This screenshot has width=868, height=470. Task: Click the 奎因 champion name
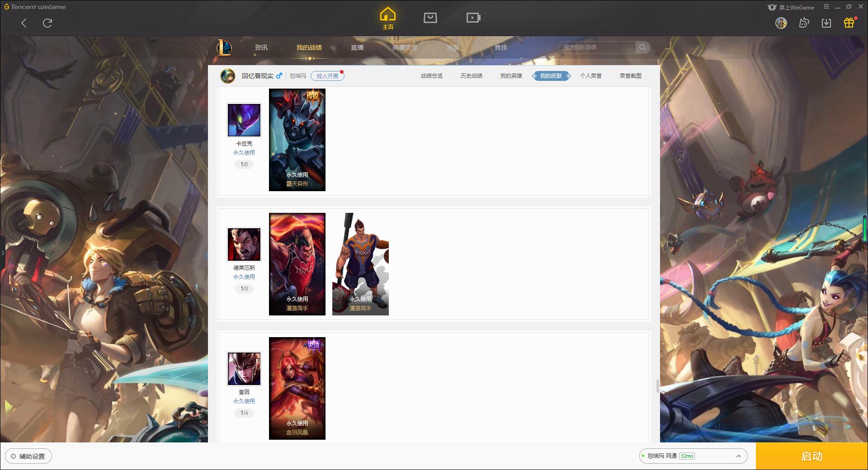point(244,392)
